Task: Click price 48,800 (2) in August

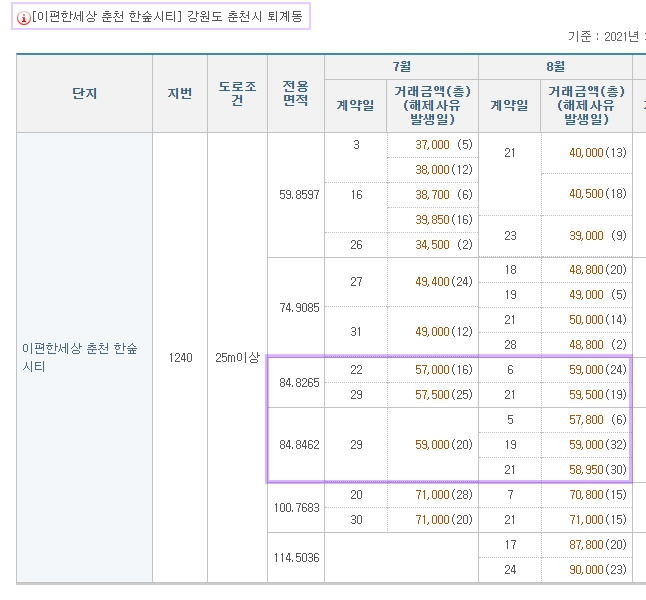Action: [598, 345]
